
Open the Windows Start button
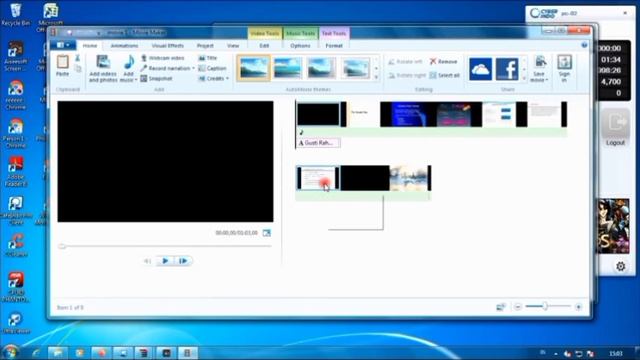tap(11, 352)
